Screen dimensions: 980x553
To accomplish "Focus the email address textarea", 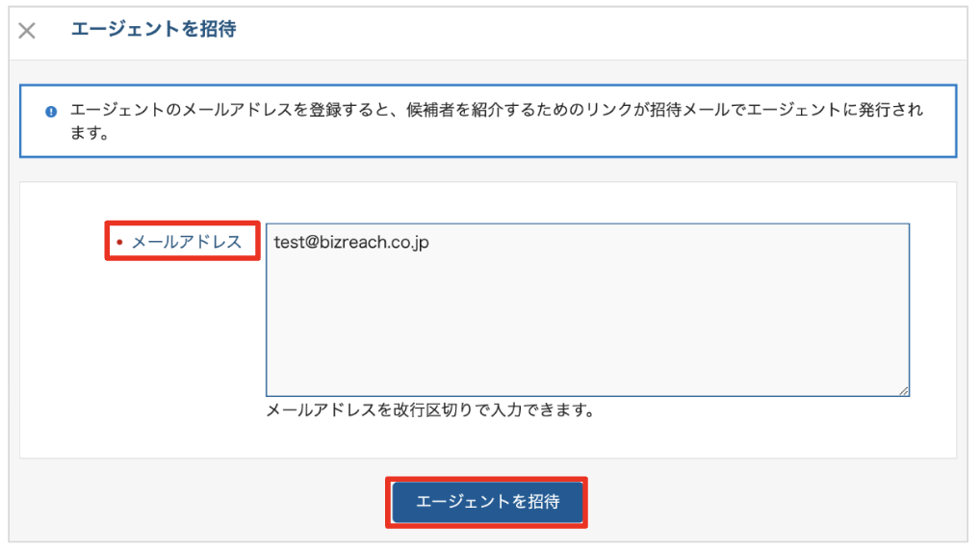I will (x=587, y=309).
